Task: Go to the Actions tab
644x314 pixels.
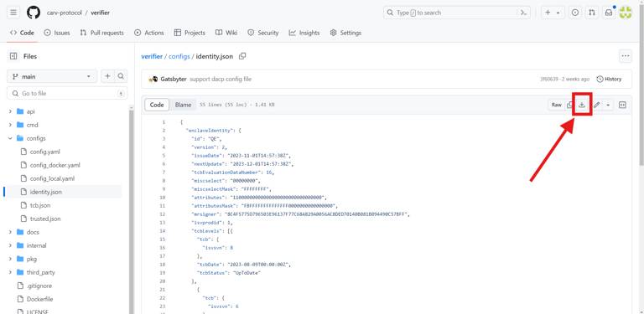Action: pyautogui.click(x=149, y=33)
